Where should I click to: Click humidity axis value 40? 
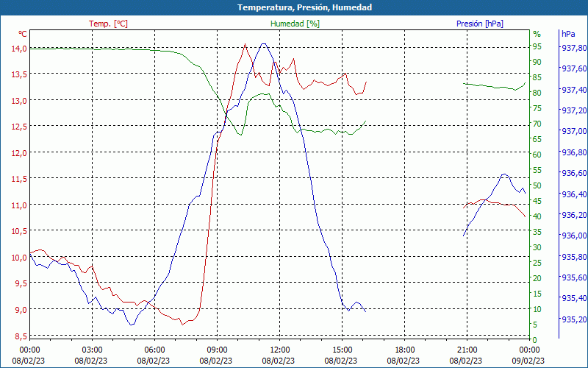pos(537,216)
